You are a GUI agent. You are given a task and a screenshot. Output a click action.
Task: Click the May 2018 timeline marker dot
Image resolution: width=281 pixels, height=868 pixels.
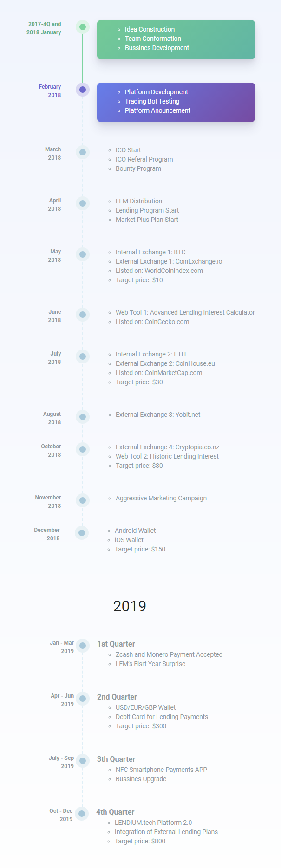point(83,254)
